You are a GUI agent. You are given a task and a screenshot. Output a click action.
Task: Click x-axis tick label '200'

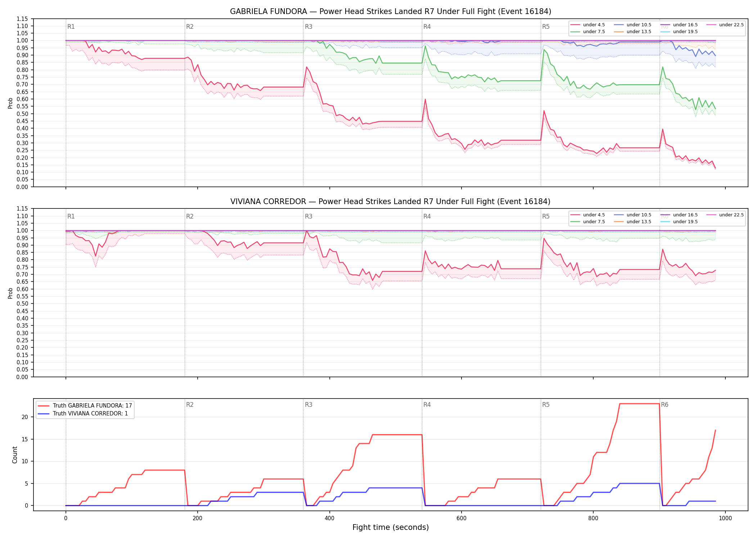(x=197, y=518)
